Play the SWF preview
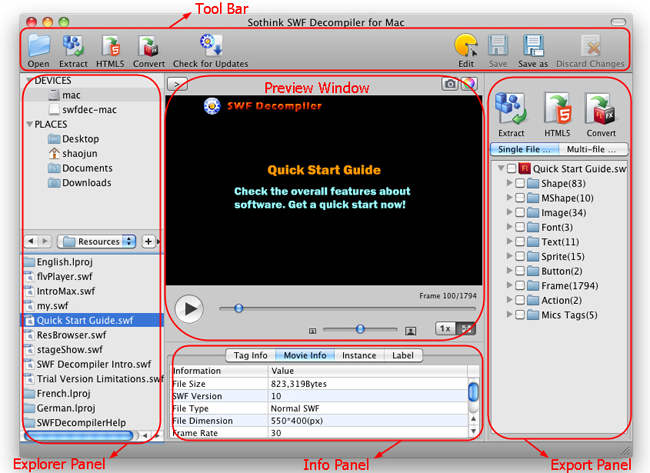 [189, 308]
